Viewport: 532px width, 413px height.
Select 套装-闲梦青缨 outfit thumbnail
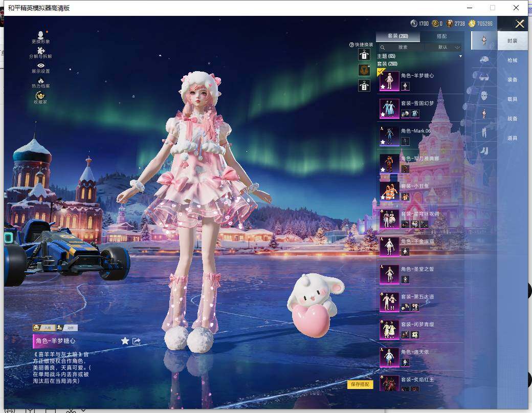(x=389, y=330)
